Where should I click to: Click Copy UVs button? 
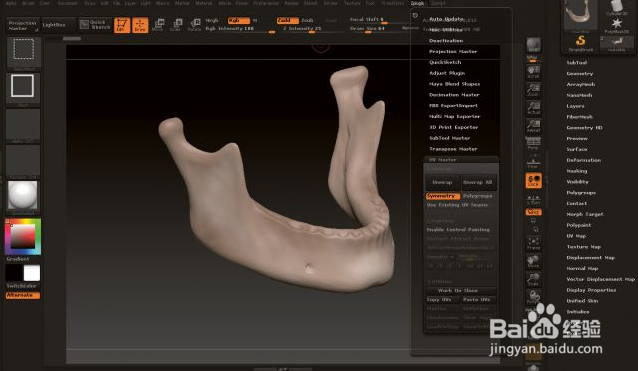443,300
